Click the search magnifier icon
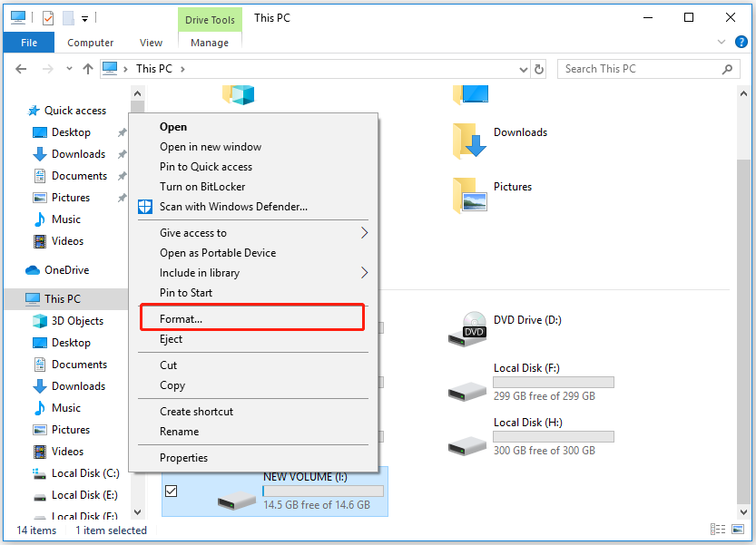 click(727, 70)
